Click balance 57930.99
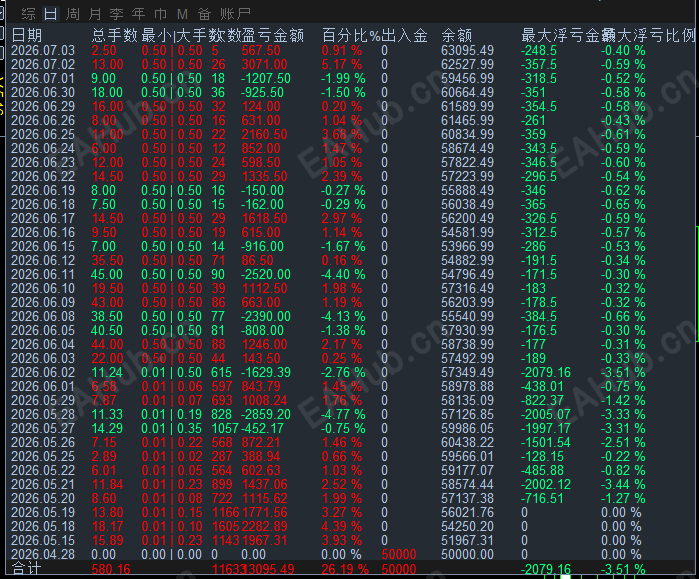Viewport: 699px width, 579px height. tap(468, 330)
